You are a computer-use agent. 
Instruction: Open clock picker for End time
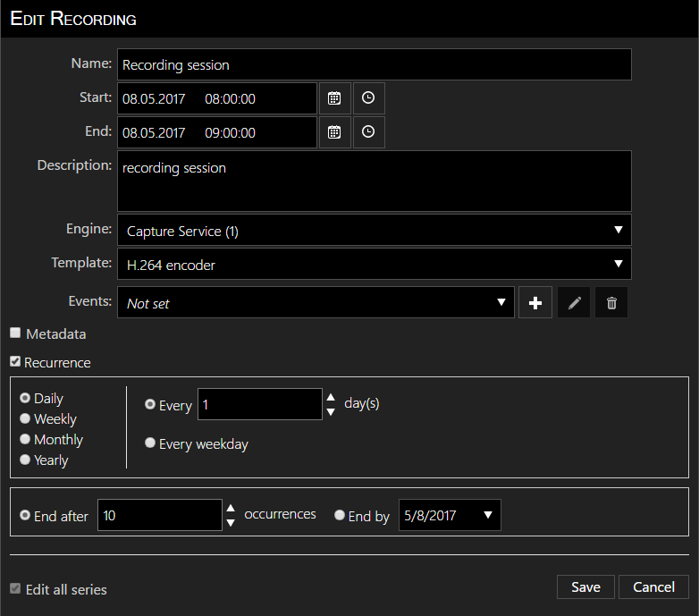pyautogui.click(x=368, y=132)
